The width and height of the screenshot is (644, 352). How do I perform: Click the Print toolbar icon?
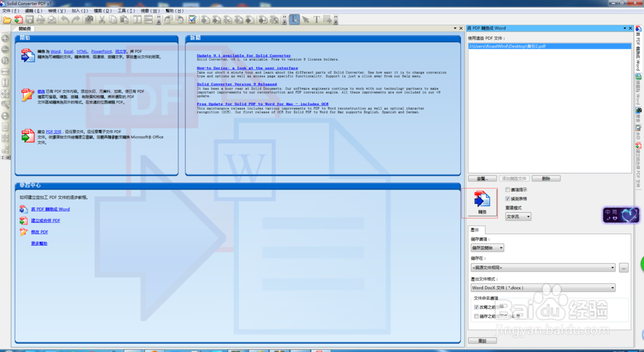[x=41, y=20]
